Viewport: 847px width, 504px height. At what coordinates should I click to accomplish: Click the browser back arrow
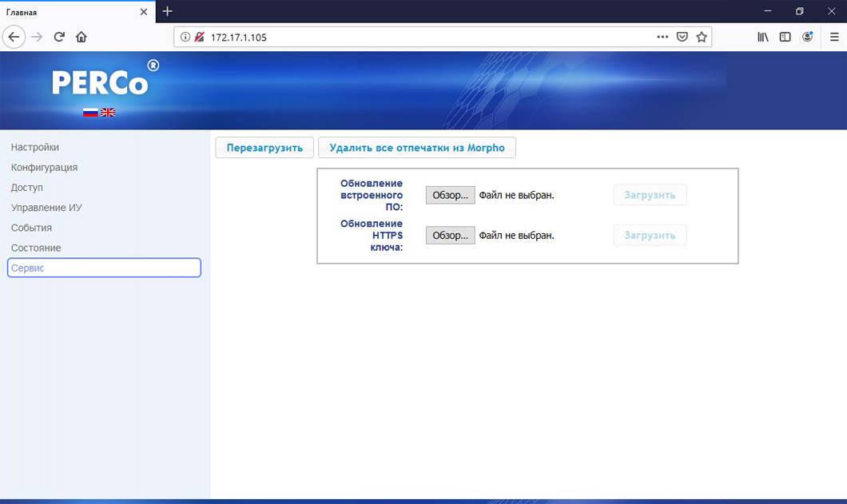point(14,37)
